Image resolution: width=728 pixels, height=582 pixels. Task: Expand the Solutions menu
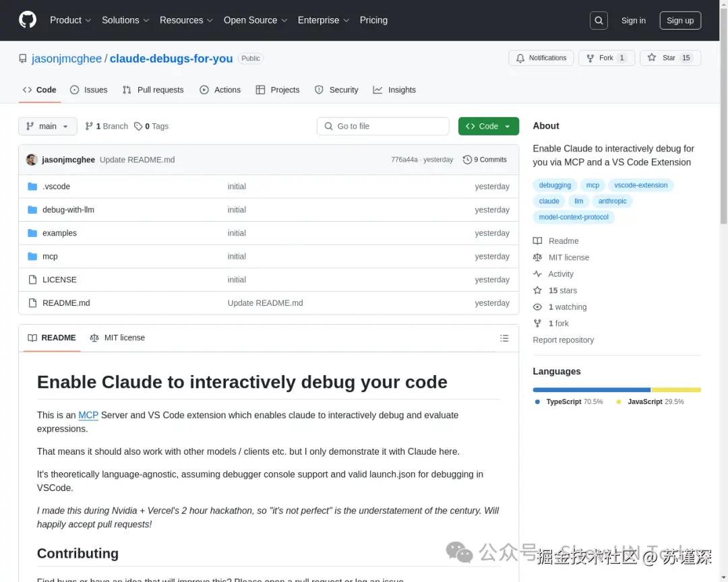point(125,20)
